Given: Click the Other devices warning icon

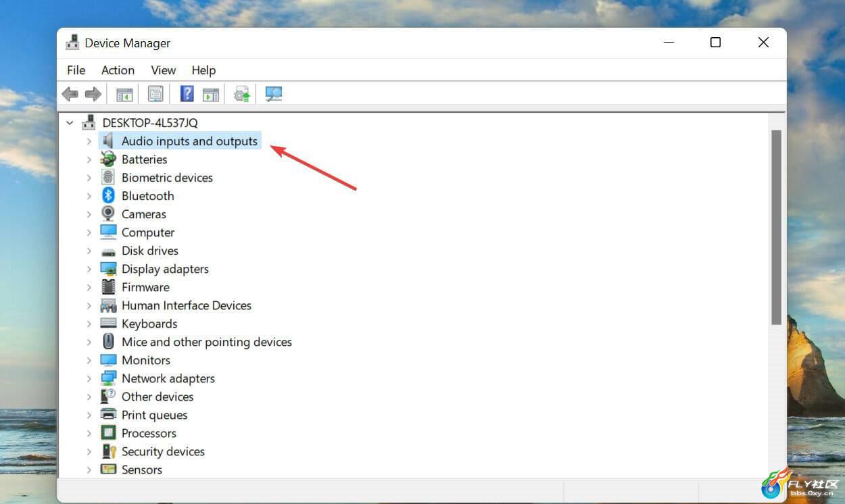Looking at the screenshot, I should click(x=108, y=396).
